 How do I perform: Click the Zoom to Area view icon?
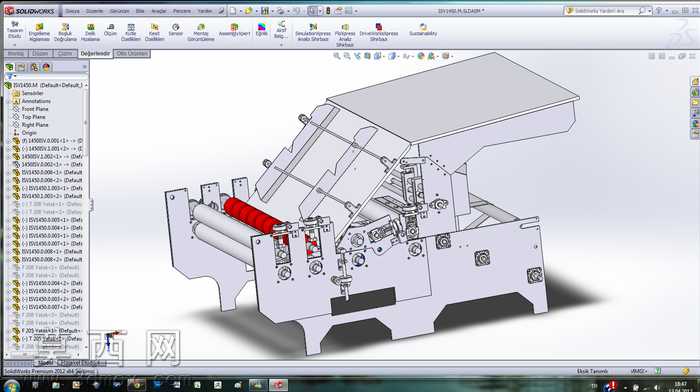click(347, 56)
